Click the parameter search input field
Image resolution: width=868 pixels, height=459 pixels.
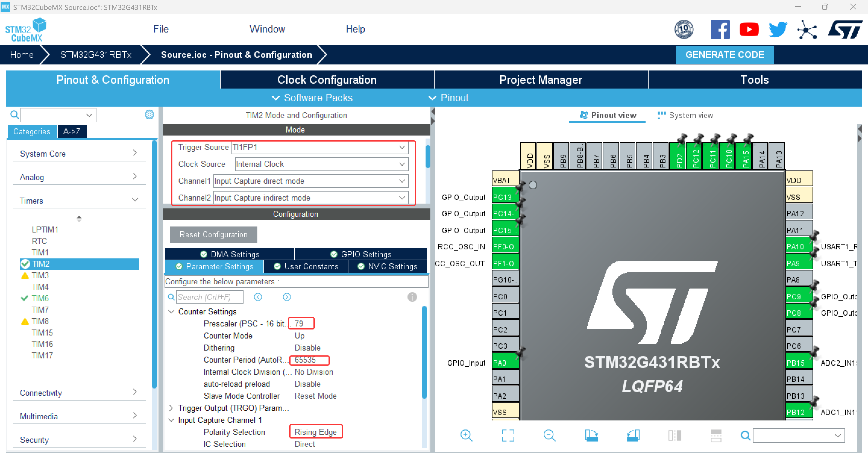point(209,297)
